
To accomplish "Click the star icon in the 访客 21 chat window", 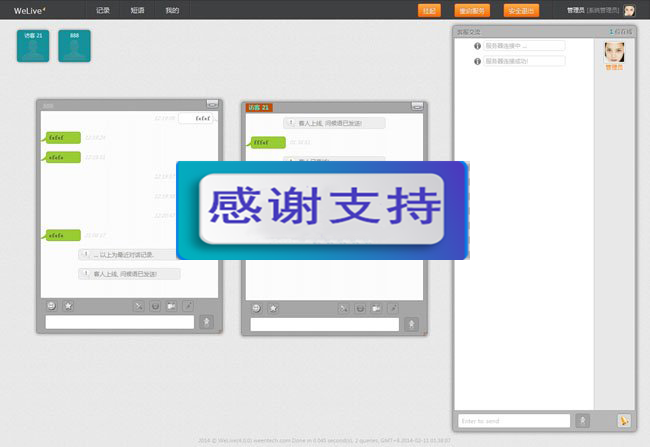I will click(x=274, y=308).
